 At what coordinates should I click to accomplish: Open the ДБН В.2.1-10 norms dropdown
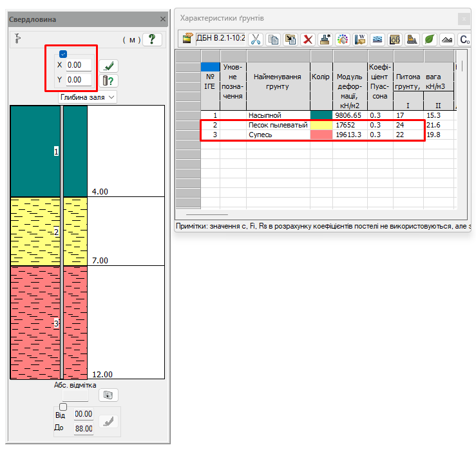point(220,39)
